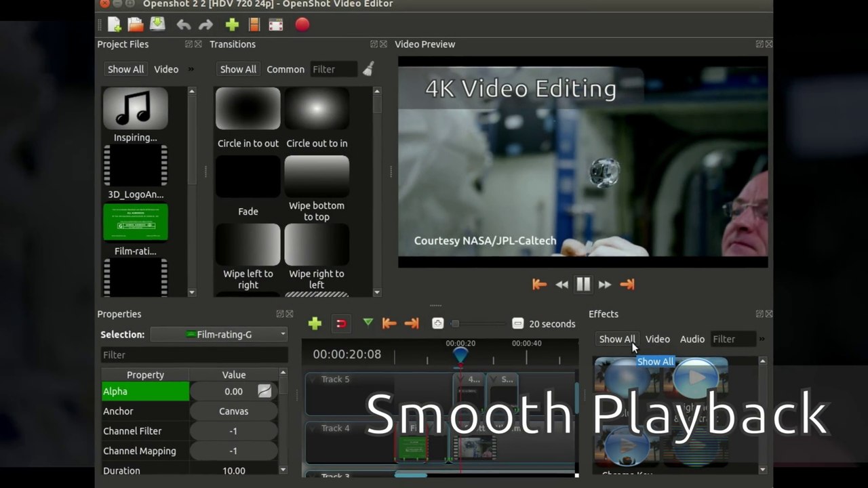Screen dimensions: 868x488
Task: Select the Inspiring audio file thumbnail
Action: coord(136,108)
